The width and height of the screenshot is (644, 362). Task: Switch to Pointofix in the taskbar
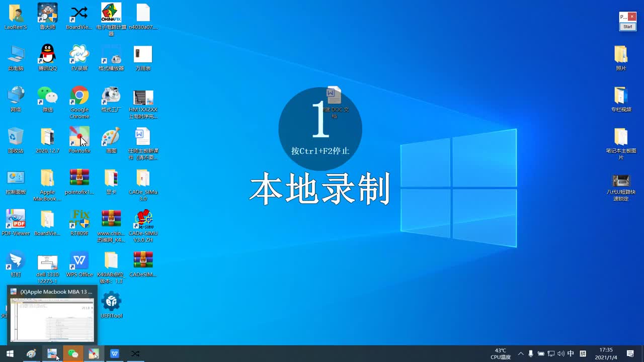pyautogui.click(x=94, y=354)
